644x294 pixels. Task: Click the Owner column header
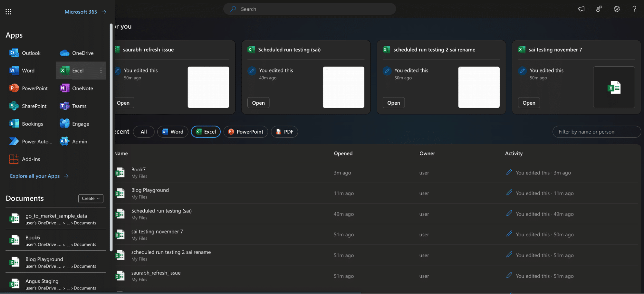(x=427, y=153)
